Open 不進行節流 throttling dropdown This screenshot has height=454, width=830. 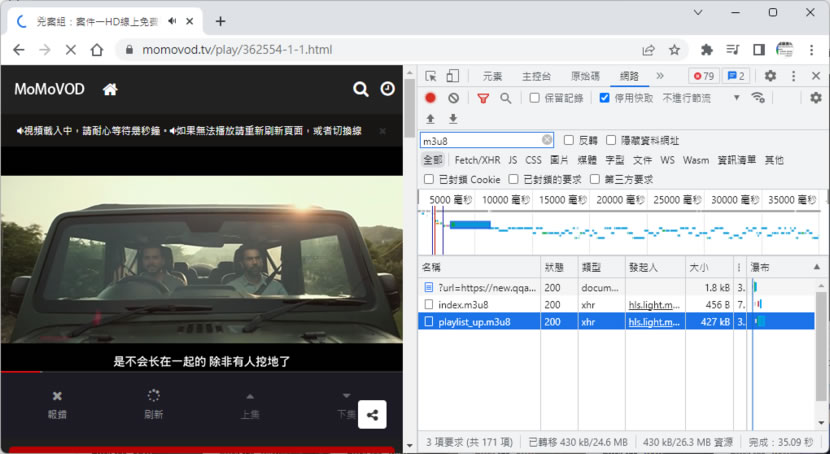pos(700,98)
